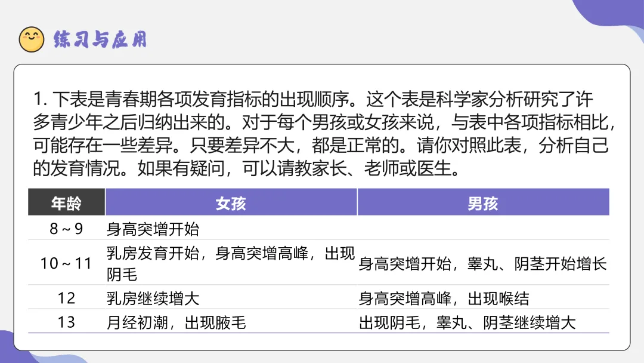Click the age cell 10～11
644x363 pixels.
coord(67,263)
